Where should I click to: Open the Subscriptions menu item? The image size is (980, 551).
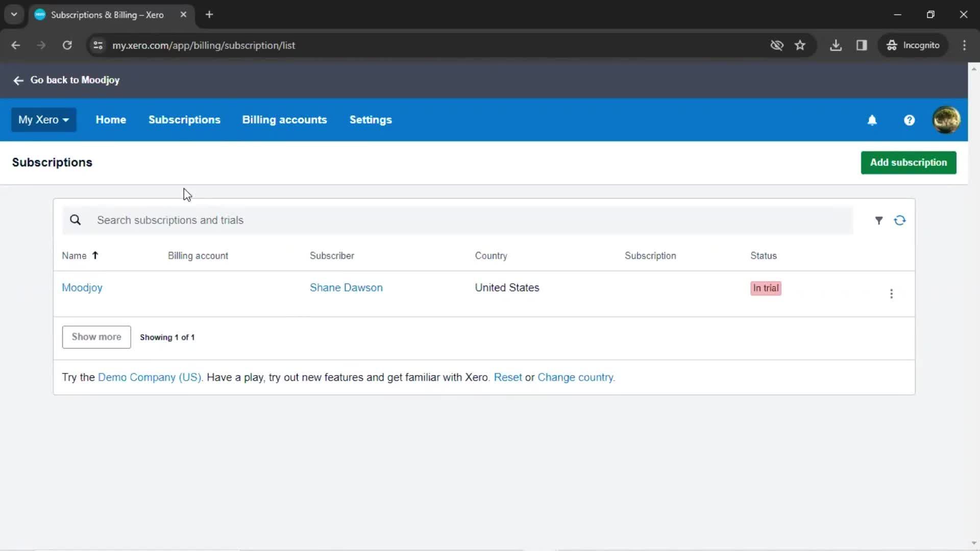(x=184, y=120)
